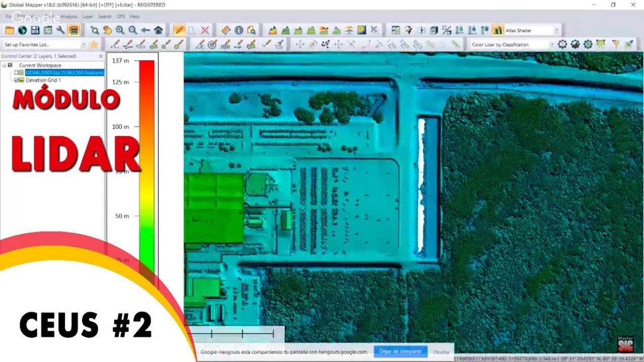Toggle the LIDAR_0001.laz layer checkbox
Image resolution: width=644 pixels, height=362 pixels.
(17, 73)
